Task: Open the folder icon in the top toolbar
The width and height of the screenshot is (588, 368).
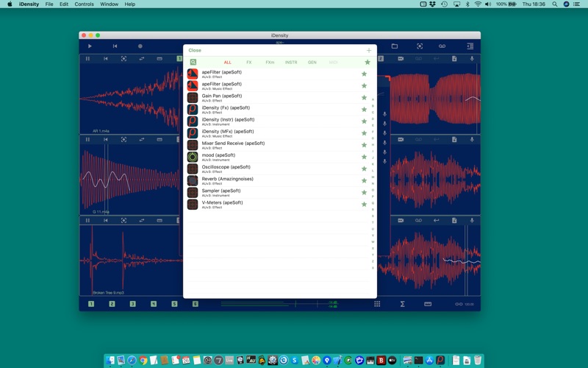Action: [395, 46]
